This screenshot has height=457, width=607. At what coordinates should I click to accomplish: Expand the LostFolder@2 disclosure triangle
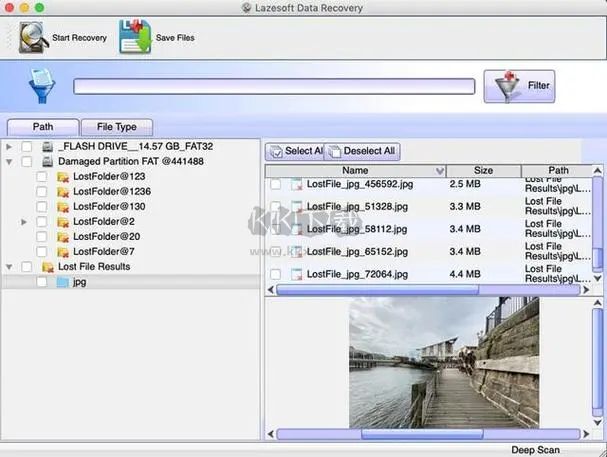(x=24, y=222)
